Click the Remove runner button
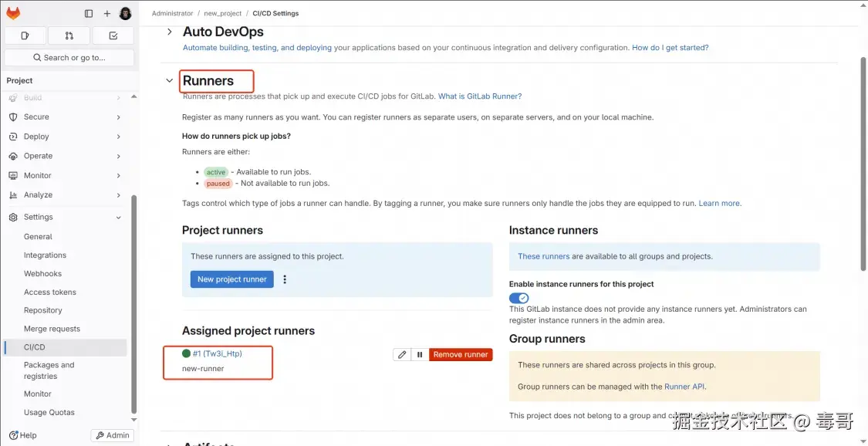 (x=461, y=354)
